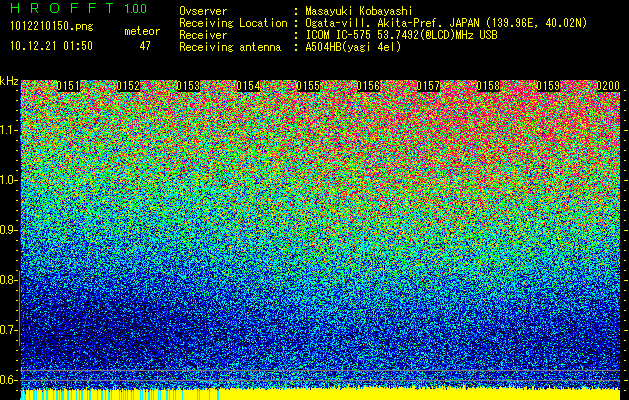Click the 0157 time marker
Viewport: 629px width, 400px height.
(428, 86)
